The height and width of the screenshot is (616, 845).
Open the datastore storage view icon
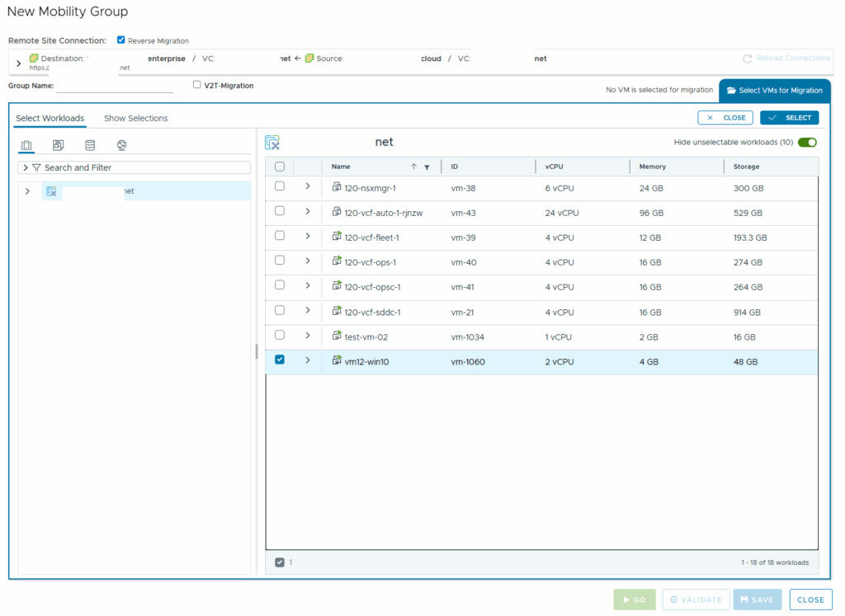[90, 146]
